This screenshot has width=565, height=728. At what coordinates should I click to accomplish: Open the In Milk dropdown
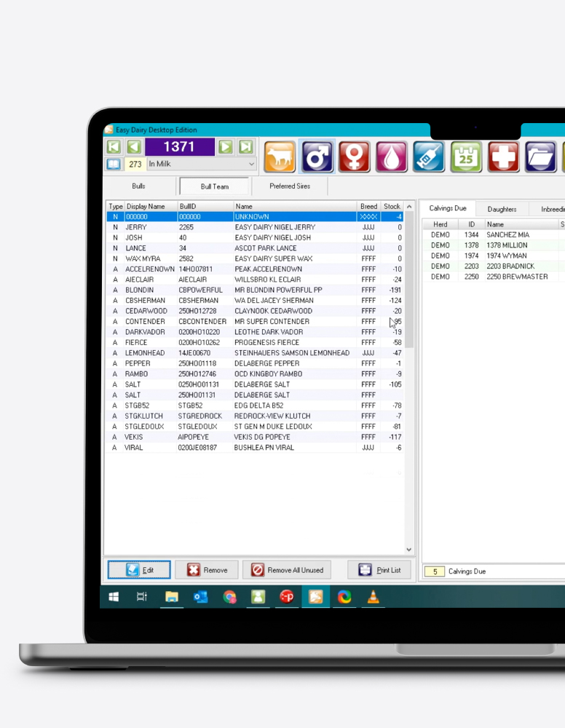[202, 164]
